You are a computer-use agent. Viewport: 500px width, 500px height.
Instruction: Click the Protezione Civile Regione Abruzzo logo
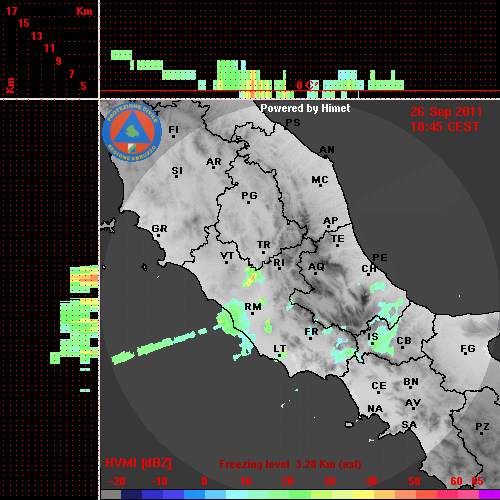pos(132,133)
